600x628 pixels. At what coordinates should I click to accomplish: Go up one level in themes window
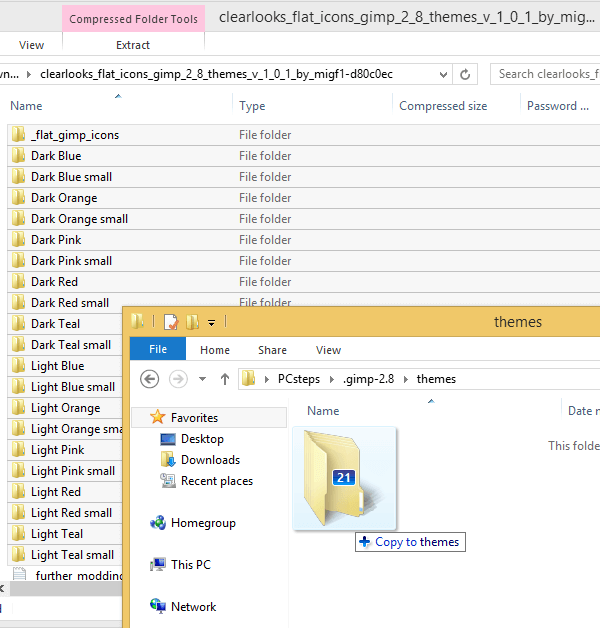click(225, 379)
